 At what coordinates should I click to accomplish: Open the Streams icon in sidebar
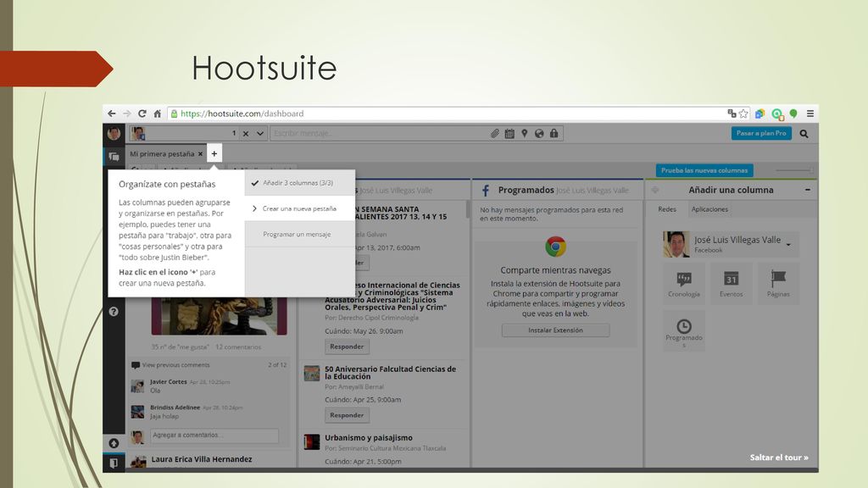pyautogui.click(x=114, y=157)
